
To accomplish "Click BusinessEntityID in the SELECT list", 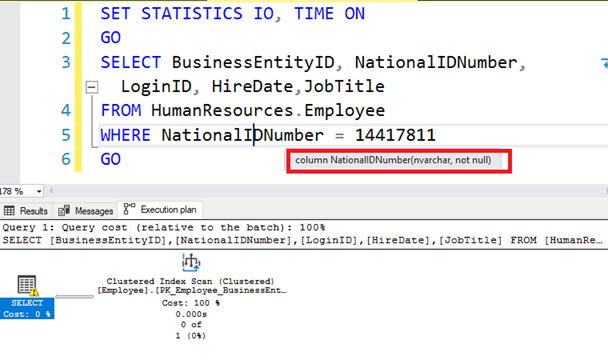I will [x=253, y=62].
